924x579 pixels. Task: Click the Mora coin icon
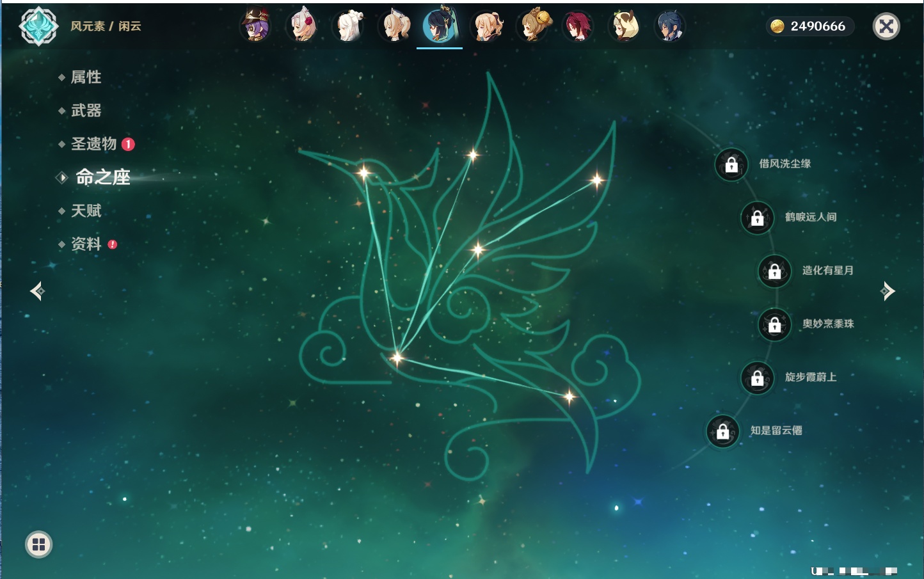tap(777, 26)
